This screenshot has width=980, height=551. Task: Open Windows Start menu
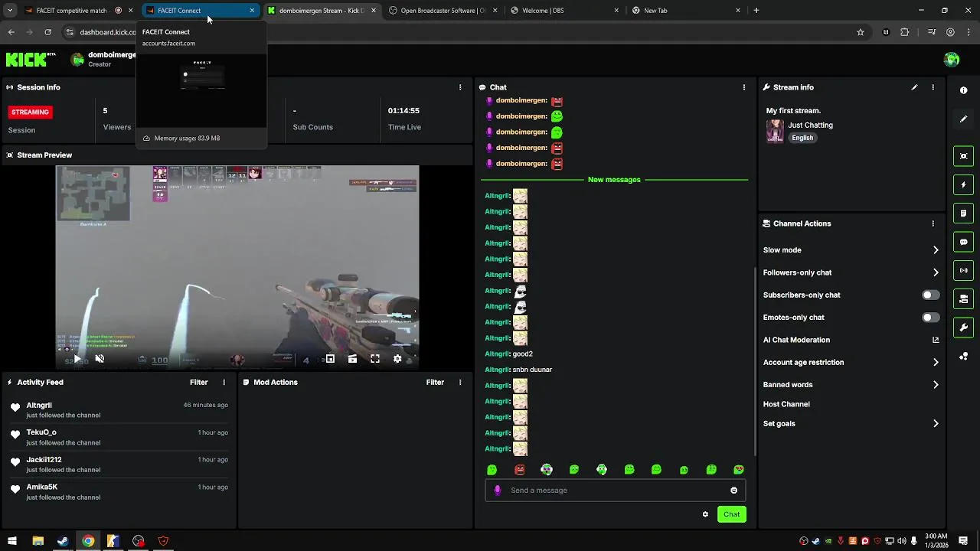click(x=12, y=541)
